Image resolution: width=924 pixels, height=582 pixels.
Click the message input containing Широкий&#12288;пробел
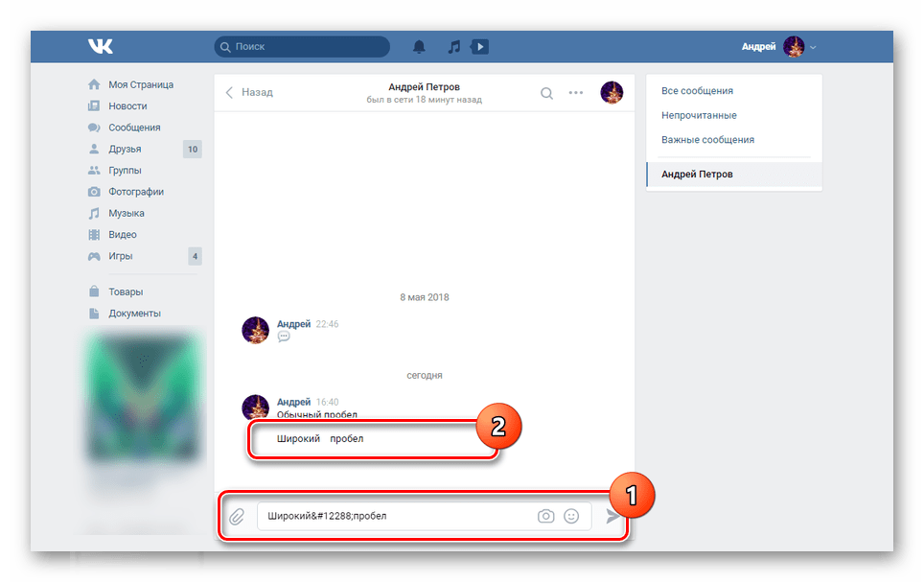pos(393,516)
